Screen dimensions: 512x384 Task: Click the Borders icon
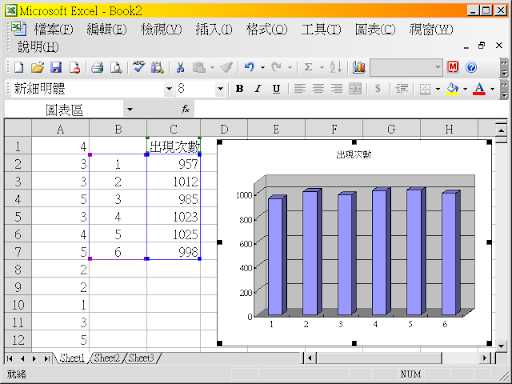click(425, 89)
